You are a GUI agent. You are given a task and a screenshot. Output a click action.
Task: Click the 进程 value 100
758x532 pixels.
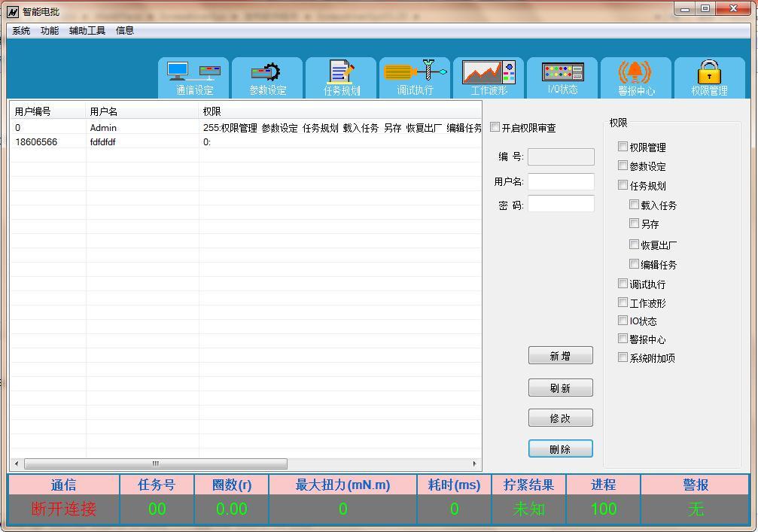603,509
